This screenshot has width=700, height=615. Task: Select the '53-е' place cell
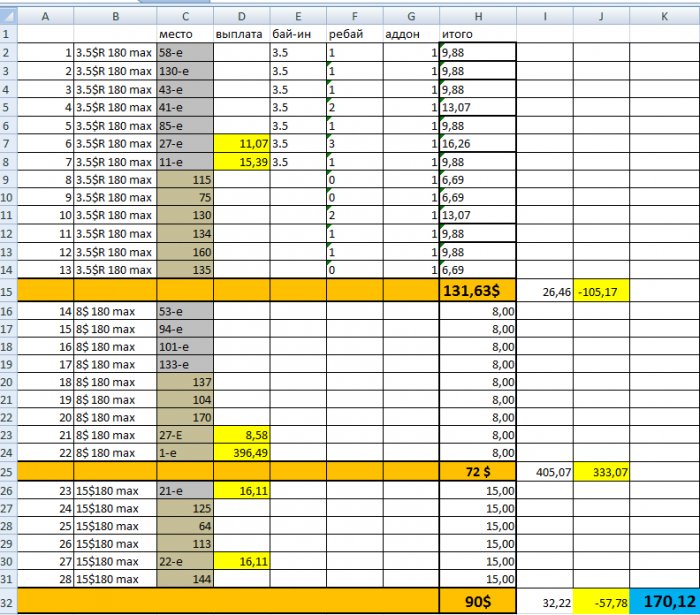(x=185, y=311)
